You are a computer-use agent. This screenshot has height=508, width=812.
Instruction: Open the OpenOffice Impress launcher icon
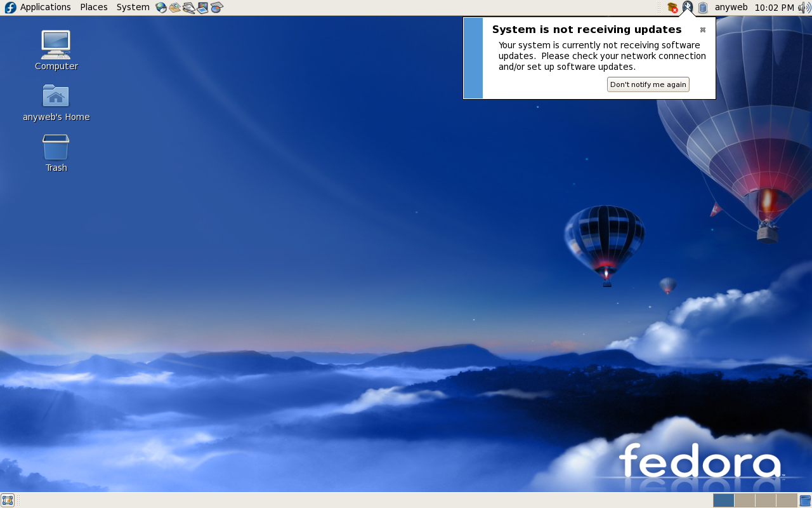tap(203, 8)
